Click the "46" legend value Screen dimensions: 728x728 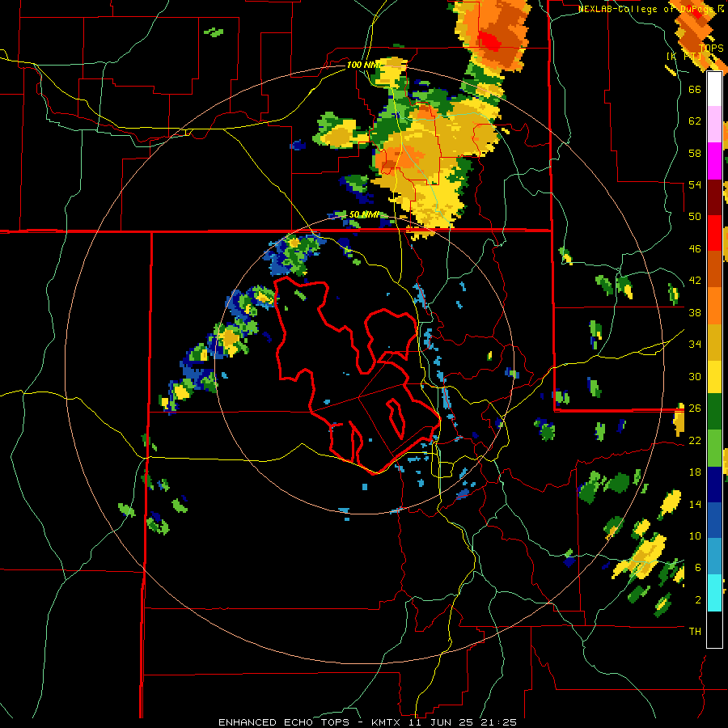(x=695, y=249)
